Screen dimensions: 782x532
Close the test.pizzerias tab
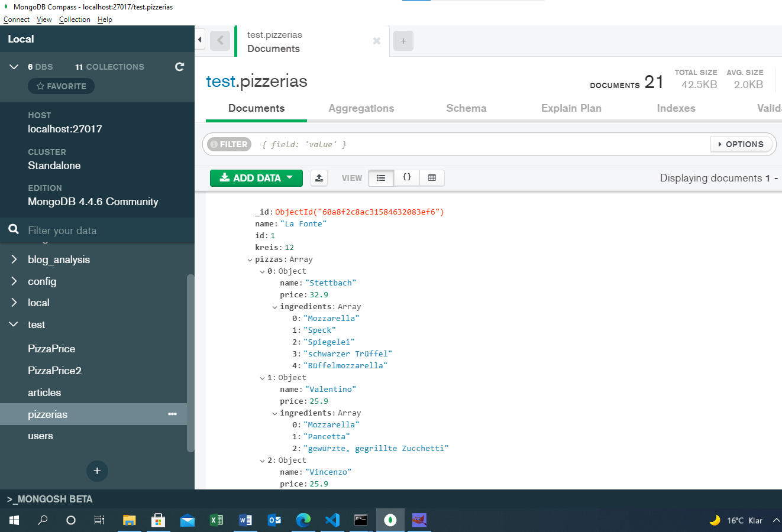376,41
